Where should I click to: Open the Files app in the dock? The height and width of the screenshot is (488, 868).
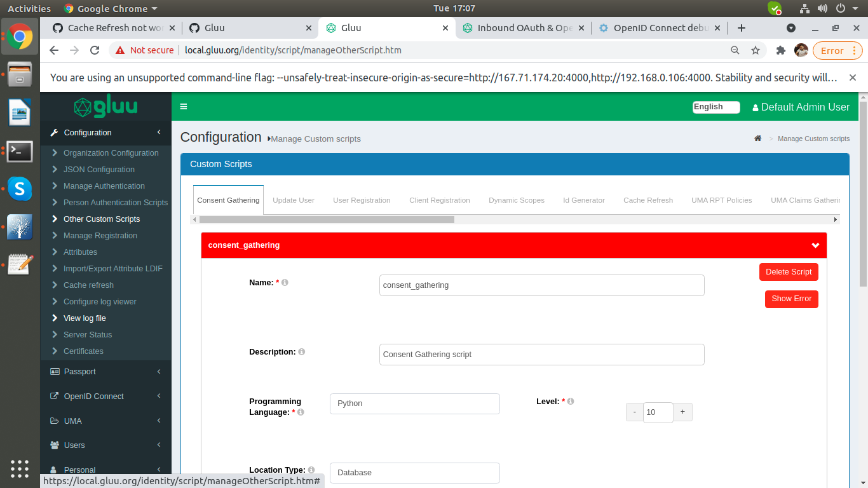point(20,75)
